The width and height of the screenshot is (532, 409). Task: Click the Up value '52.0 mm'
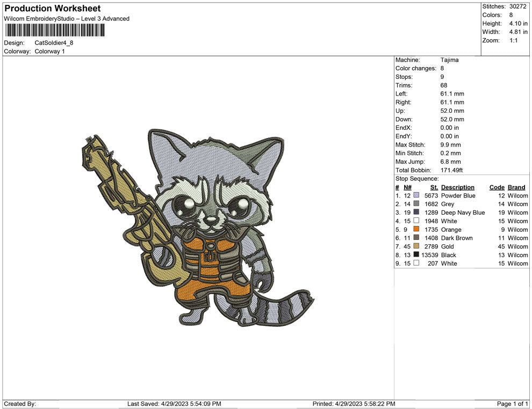click(x=452, y=111)
